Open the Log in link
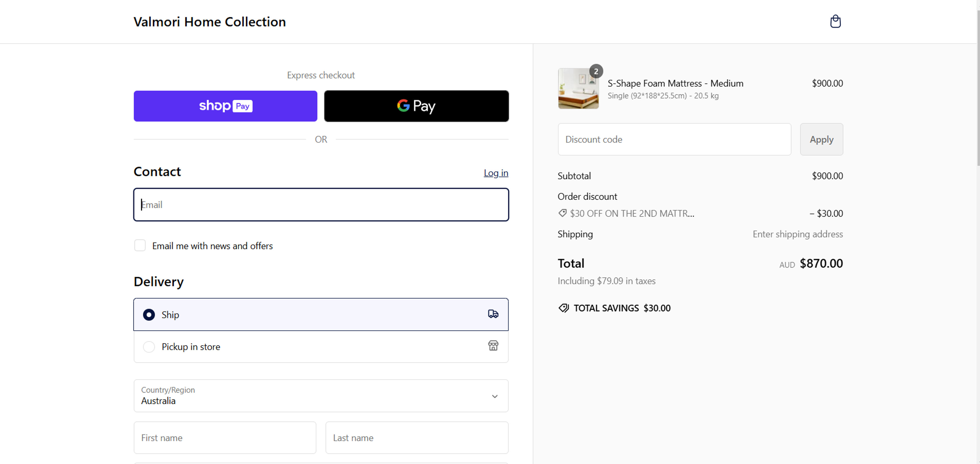This screenshot has height=464, width=980. (x=496, y=173)
